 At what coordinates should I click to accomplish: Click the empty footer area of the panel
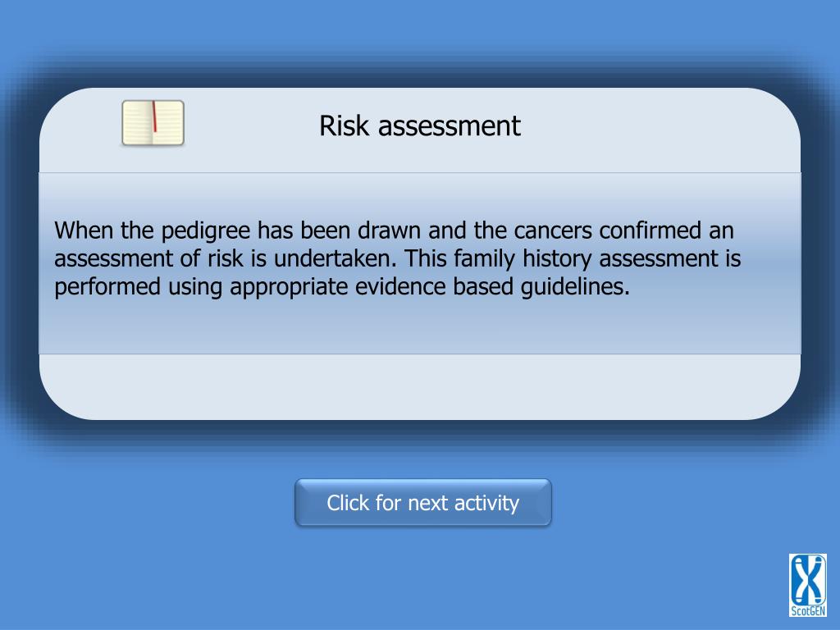419,386
